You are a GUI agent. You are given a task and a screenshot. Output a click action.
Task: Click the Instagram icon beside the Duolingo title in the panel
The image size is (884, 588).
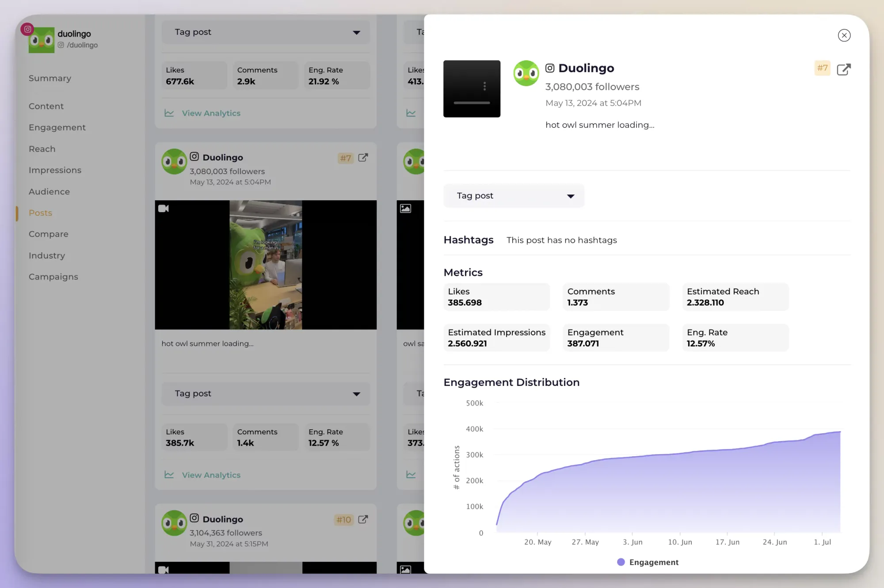(x=549, y=68)
